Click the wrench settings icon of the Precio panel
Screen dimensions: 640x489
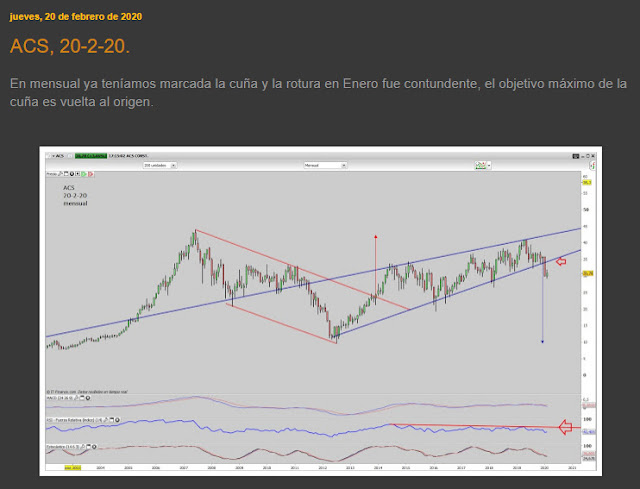[60, 174]
